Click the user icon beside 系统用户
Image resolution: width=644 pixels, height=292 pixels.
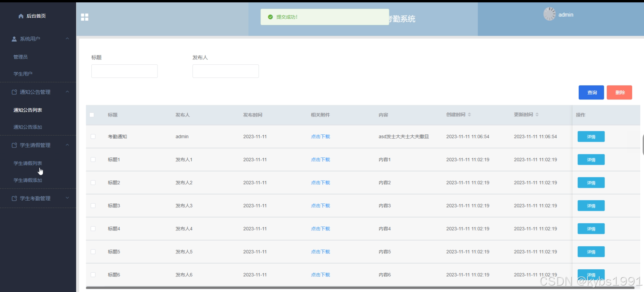(14, 39)
